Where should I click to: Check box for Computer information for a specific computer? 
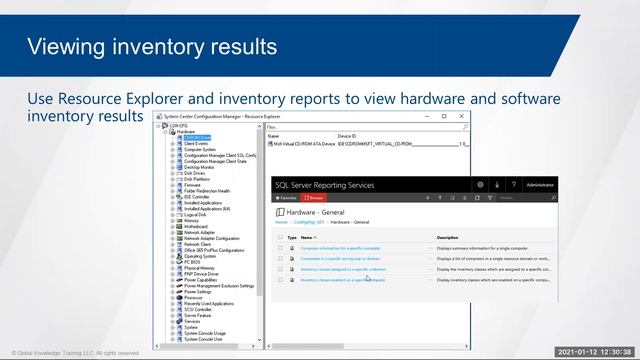point(280,248)
